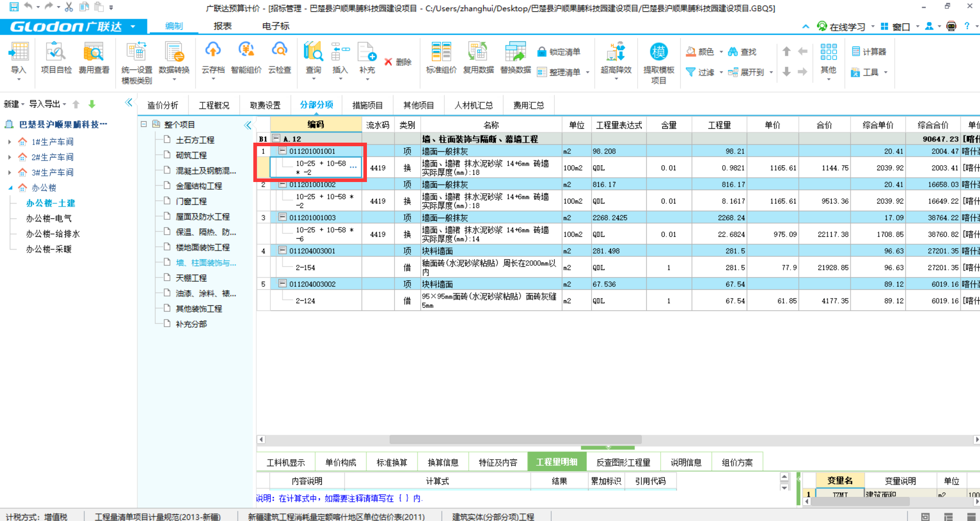Open 人材机汇总 tab

tap(473, 105)
